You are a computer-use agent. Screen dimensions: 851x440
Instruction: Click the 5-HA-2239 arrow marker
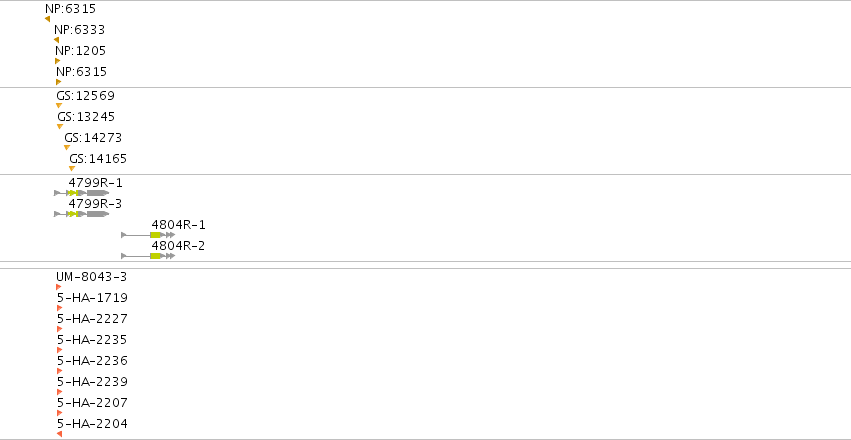[60, 392]
